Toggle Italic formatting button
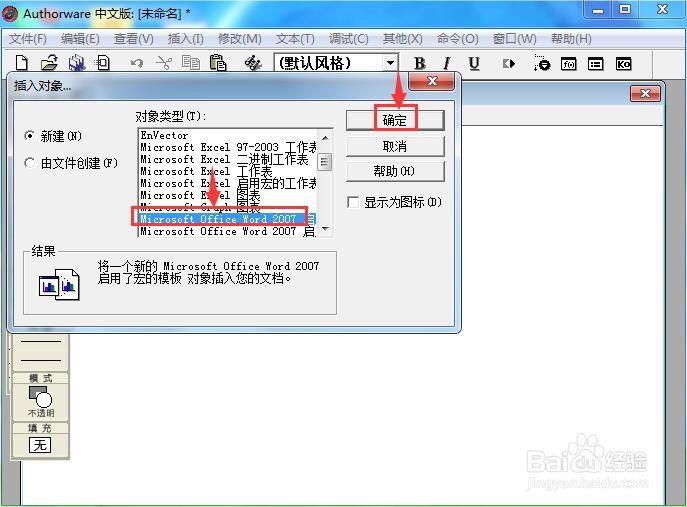Viewport: 687px width, 507px height. tap(446, 64)
